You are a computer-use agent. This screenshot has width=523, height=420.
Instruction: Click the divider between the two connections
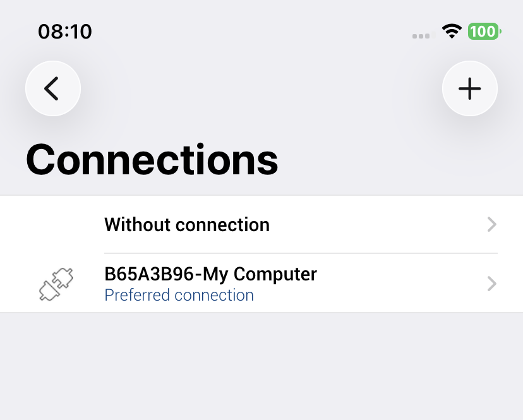301,253
